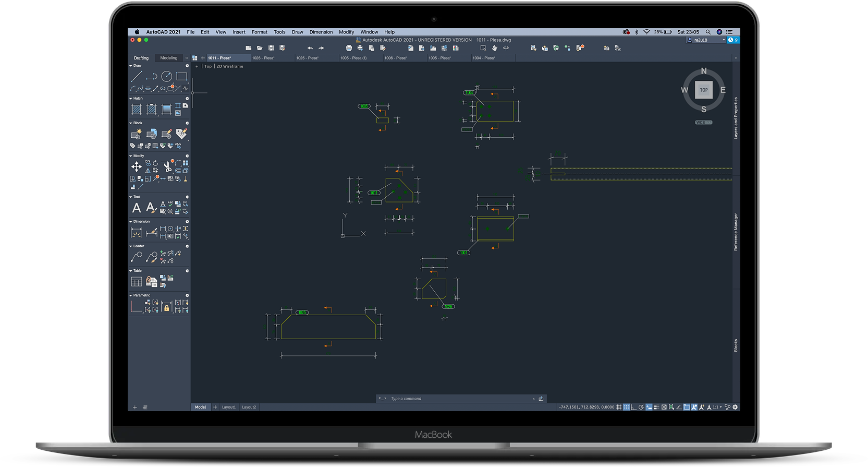Click the Insert Block icon
This screenshot has height=467, width=868.
(152, 134)
